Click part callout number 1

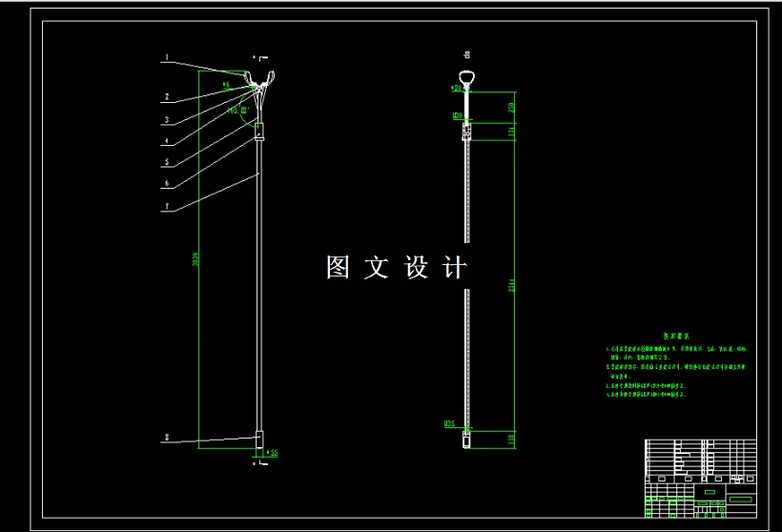tap(167, 57)
